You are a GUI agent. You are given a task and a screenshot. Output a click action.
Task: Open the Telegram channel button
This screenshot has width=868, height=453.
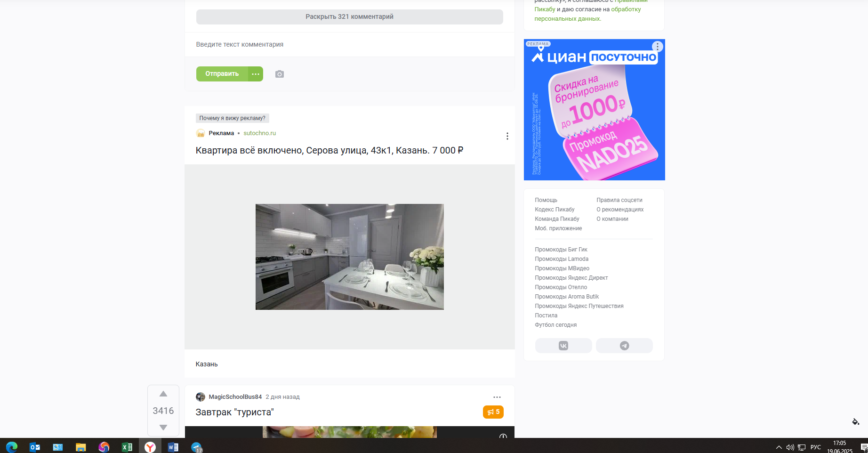pos(624,346)
